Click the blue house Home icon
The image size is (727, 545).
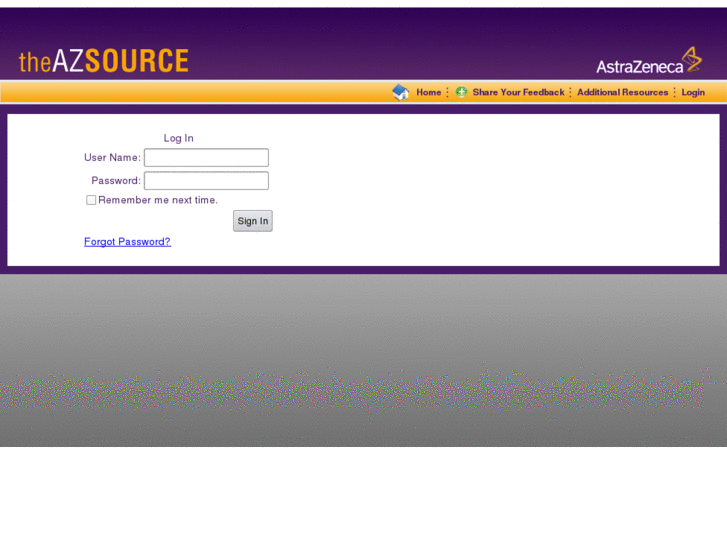click(x=401, y=92)
